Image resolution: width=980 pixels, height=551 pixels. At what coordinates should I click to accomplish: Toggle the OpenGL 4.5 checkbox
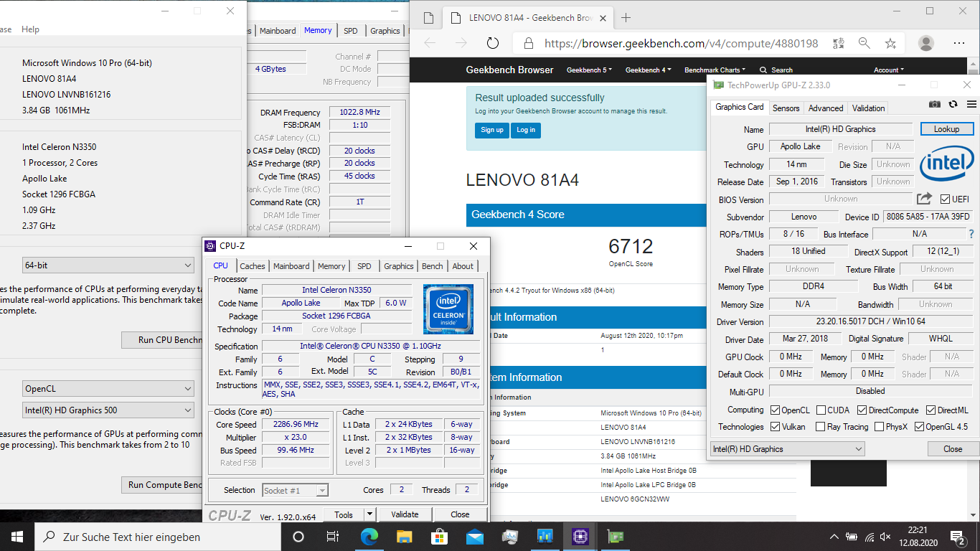pos(918,427)
